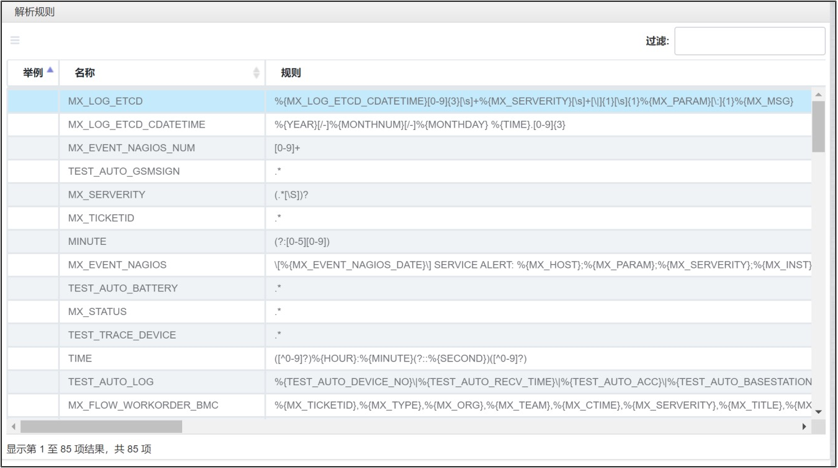Screen dimensions: 838x468
Task: Click the vertical scrollbar up arrow
Action: (818, 95)
